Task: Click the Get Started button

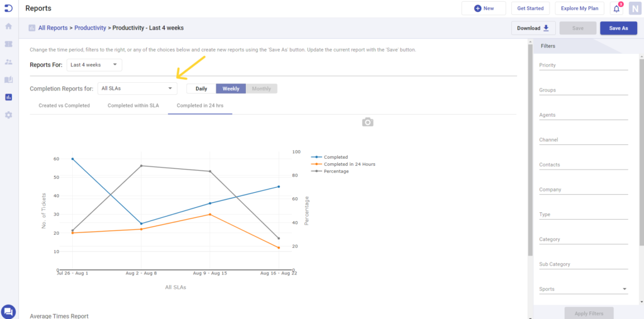Action: 530,8
